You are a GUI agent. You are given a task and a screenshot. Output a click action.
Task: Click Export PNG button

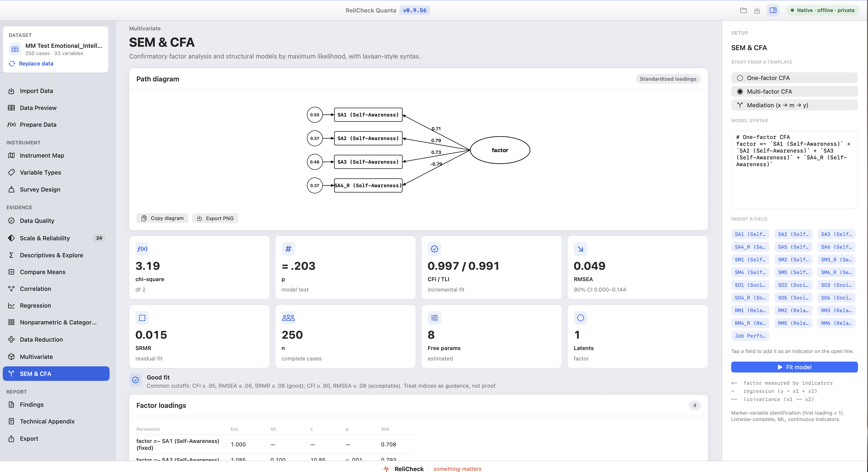tap(215, 218)
